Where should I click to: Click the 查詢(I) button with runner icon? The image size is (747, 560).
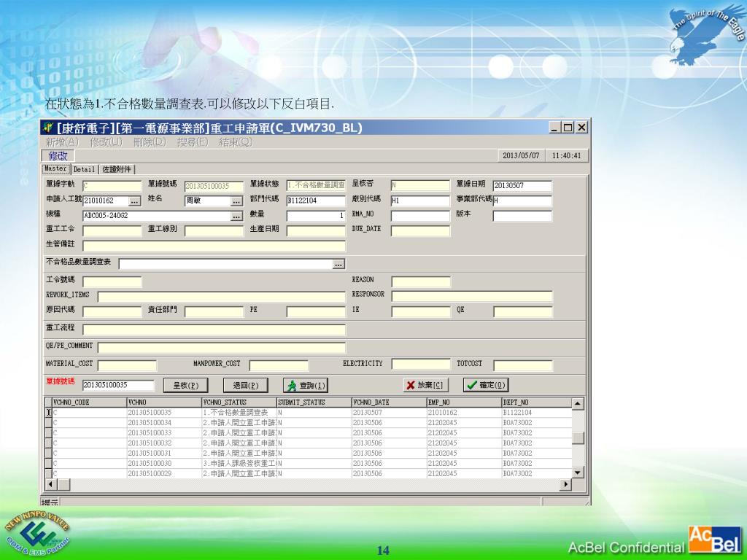(306, 385)
